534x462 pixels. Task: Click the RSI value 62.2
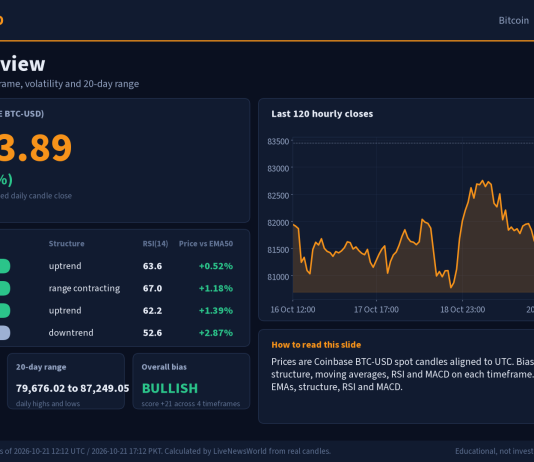pyautogui.click(x=152, y=310)
